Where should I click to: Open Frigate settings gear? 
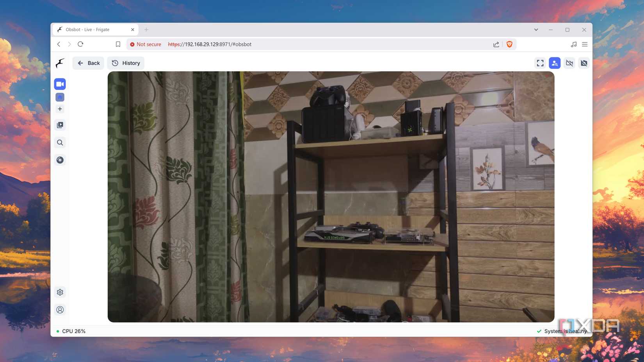coord(60,292)
